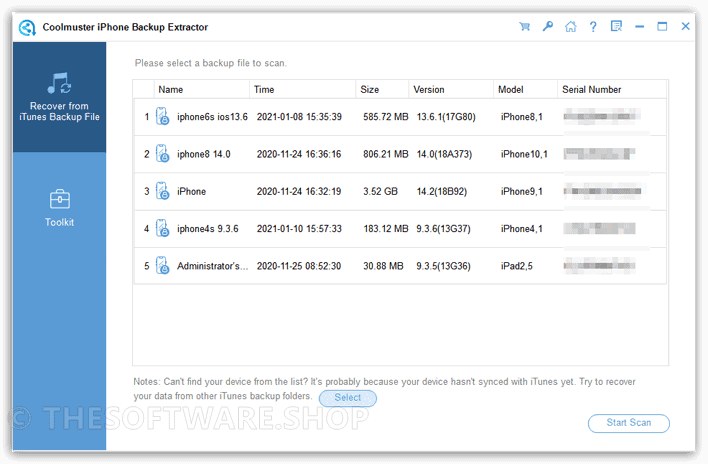The height and width of the screenshot is (464, 708).
Task: Click model iPhone9,1
Action: click(x=522, y=191)
